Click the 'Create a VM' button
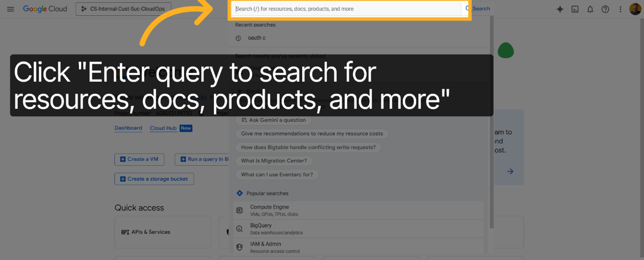 [139, 159]
